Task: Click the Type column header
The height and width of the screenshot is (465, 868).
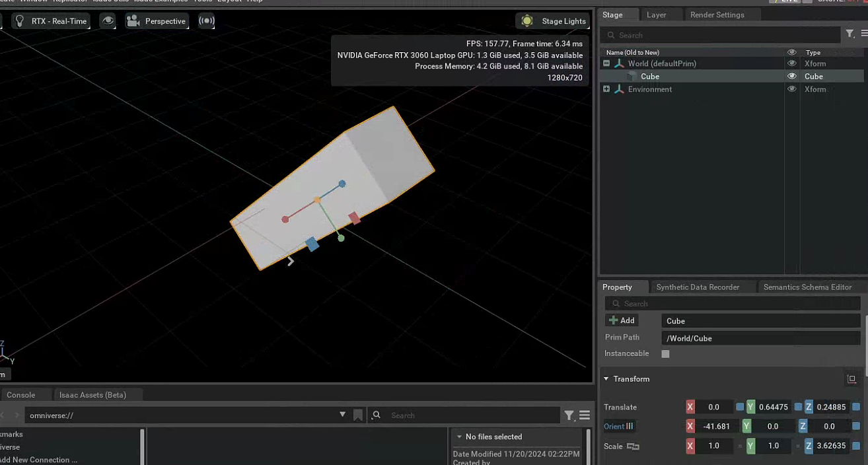Action: [813, 52]
